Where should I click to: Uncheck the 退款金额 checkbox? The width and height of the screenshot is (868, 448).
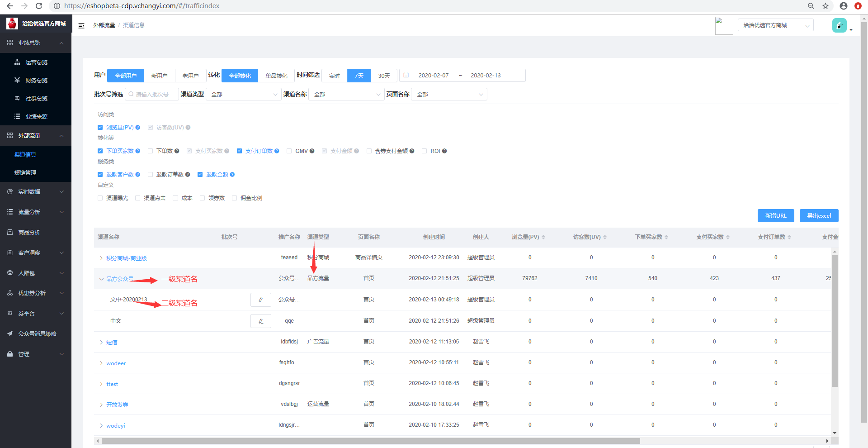click(x=200, y=175)
